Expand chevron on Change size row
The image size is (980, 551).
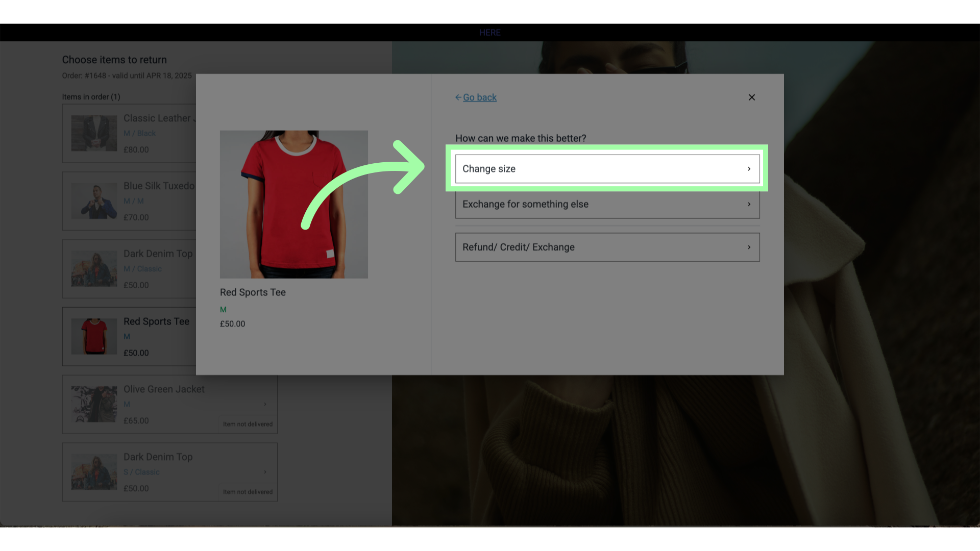(749, 169)
